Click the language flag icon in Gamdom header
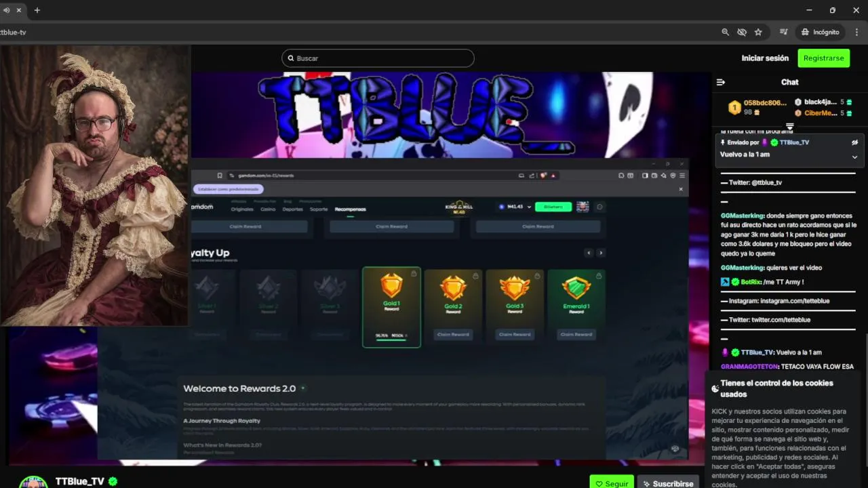Viewport: 868px width, 488px height. tap(583, 207)
